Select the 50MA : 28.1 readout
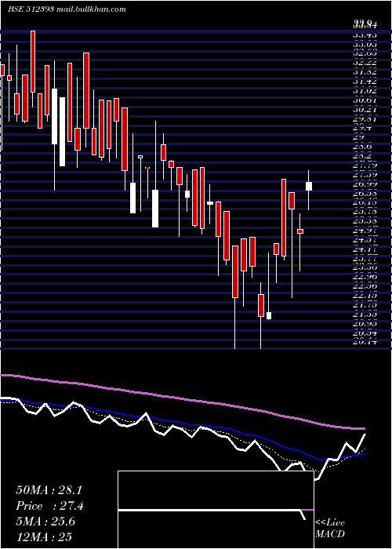392x549 pixels. 49,490
